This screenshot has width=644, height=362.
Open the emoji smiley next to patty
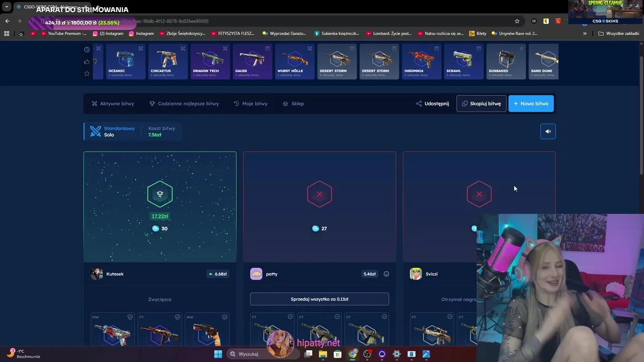coord(386,274)
